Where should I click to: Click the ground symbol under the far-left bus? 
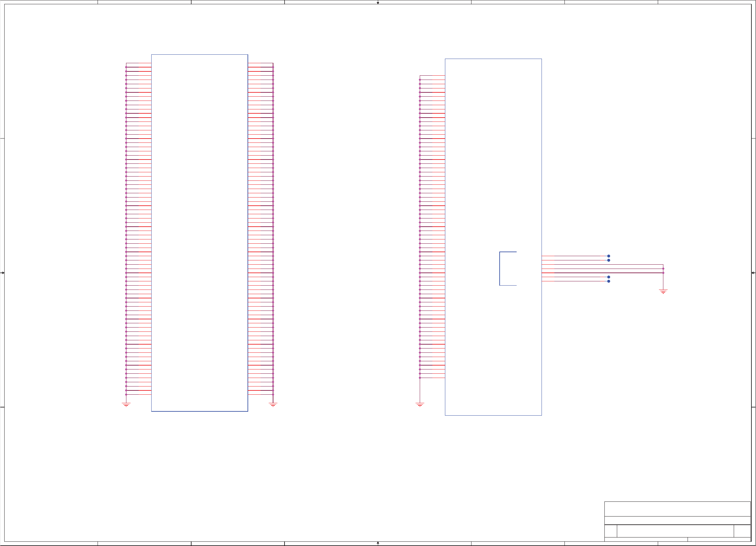click(126, 405)
